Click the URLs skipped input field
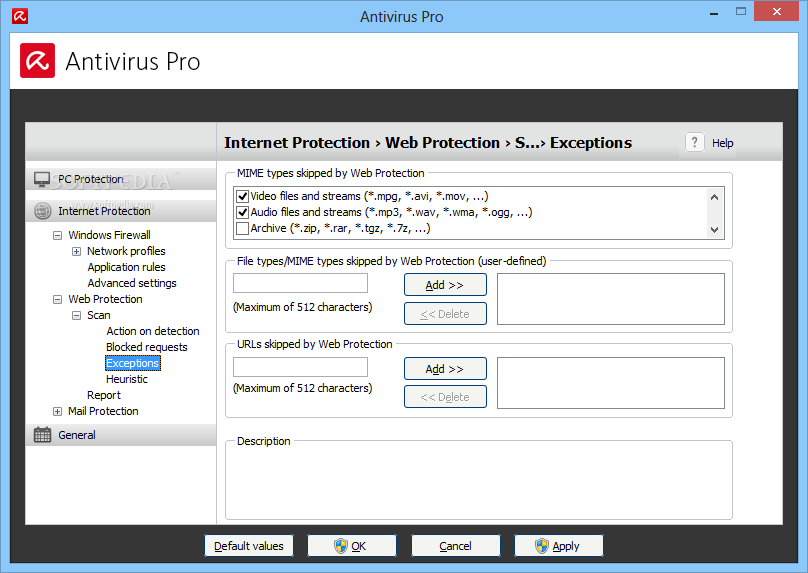 300,367
